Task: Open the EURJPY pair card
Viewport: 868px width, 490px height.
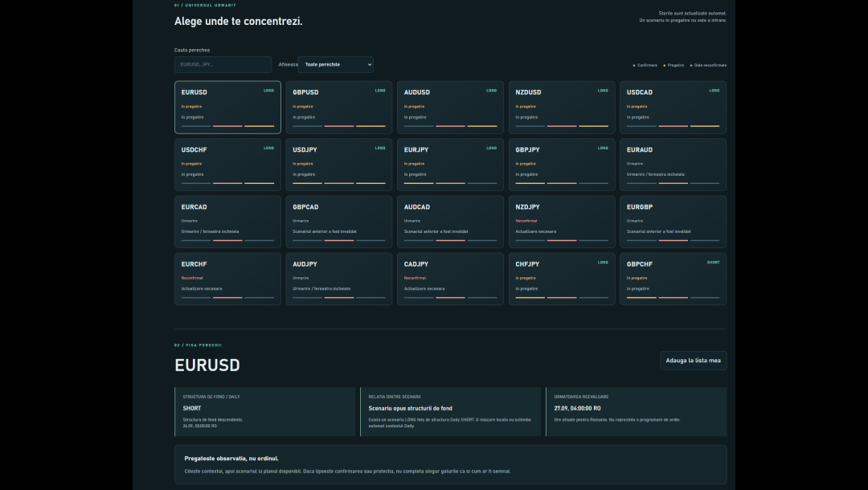Action: [x=450, y=165]
